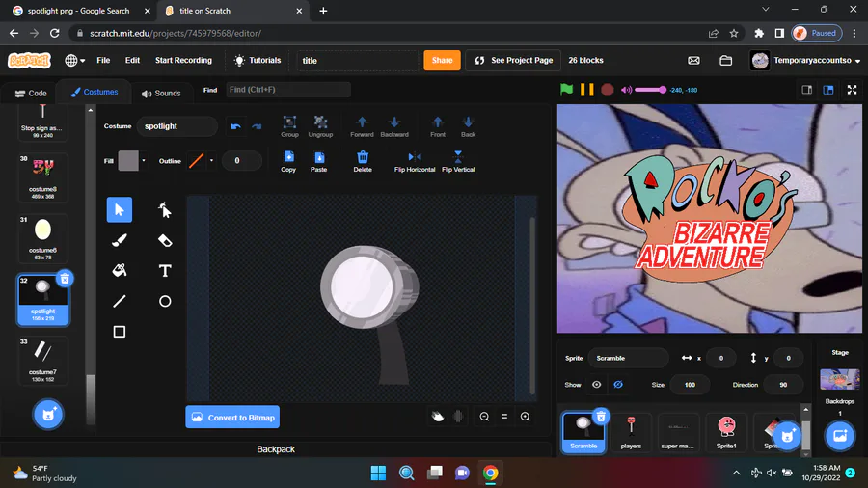This screenshot has height=488, width=868.
Task: Select the Eraser tool
Action: (x=165, y=240)
